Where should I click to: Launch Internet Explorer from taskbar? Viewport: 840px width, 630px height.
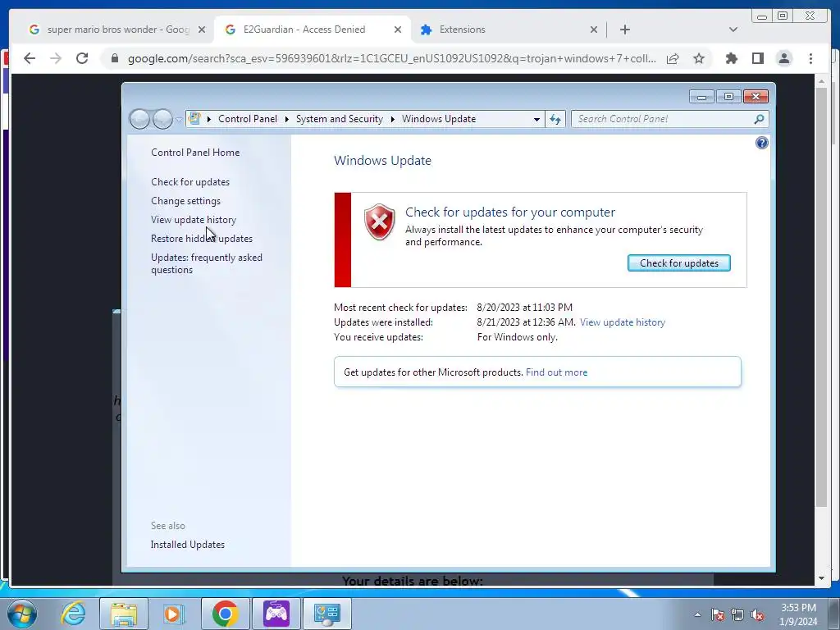73,614
